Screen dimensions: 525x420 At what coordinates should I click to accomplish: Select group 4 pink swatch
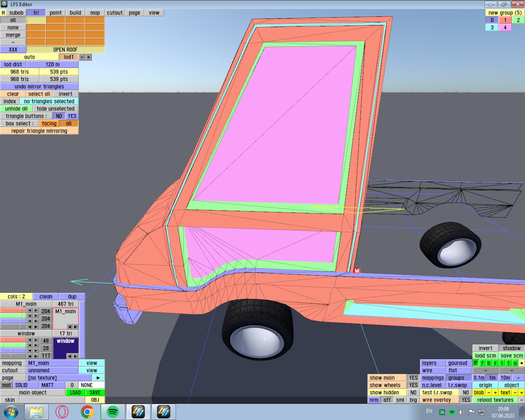click(x=505, y=27)
